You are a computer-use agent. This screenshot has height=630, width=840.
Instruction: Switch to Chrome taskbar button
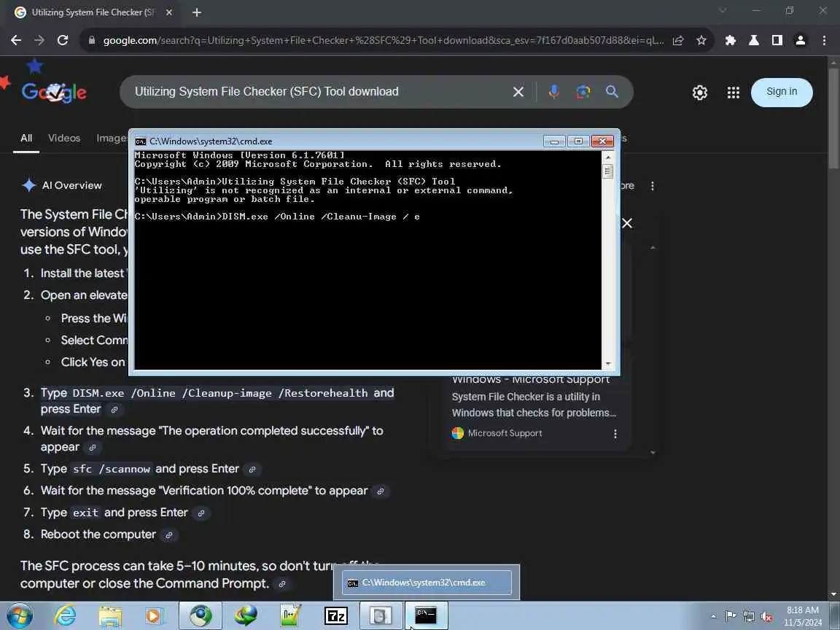click(x=201, y=616)
